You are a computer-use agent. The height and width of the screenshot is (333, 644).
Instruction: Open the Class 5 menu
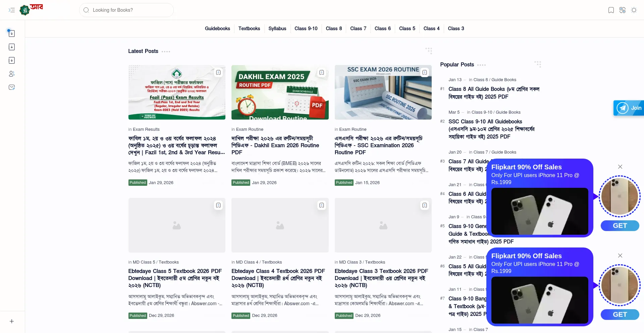(x=407, y=29)
